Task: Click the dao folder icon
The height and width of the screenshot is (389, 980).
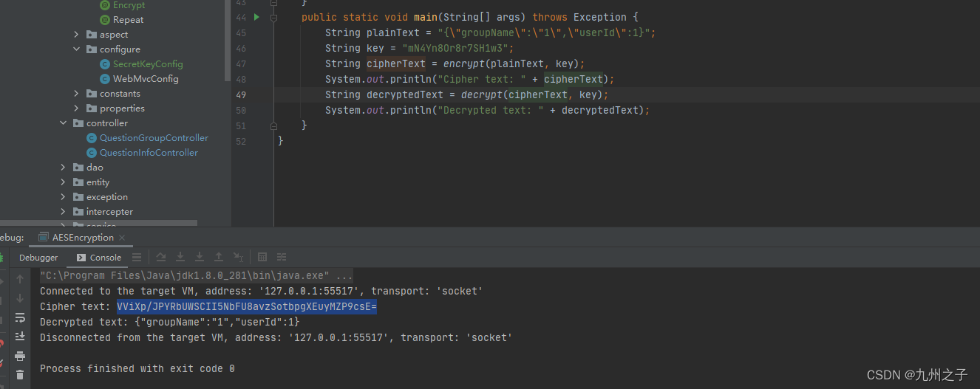Action: click(78, 168)
